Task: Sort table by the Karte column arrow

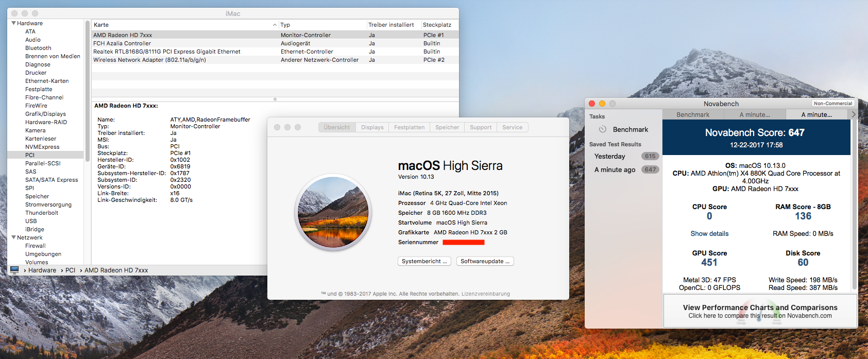Action: point(275,25)
